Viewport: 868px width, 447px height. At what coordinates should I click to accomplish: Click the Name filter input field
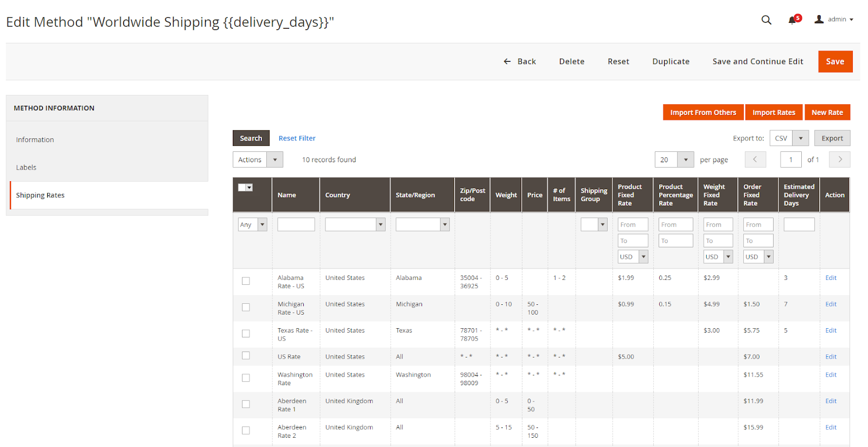point(296,225)
